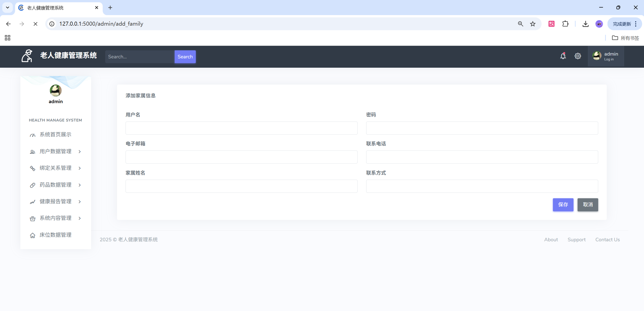
Task: Click the 用户名 input field
Action: pyautogui.click(x=241, y=128)
